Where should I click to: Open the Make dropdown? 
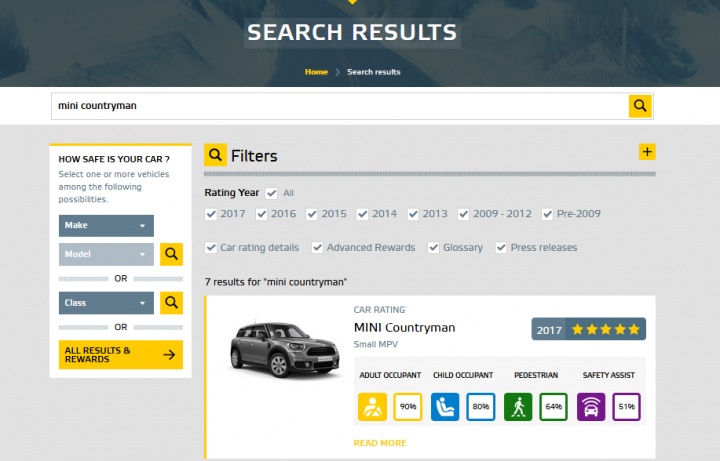(106, 225)
